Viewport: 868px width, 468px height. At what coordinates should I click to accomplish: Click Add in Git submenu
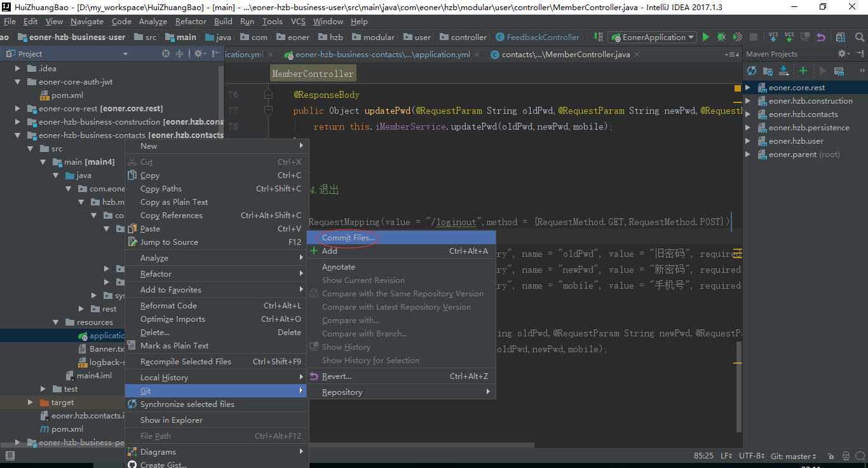[x=402, y=251]
